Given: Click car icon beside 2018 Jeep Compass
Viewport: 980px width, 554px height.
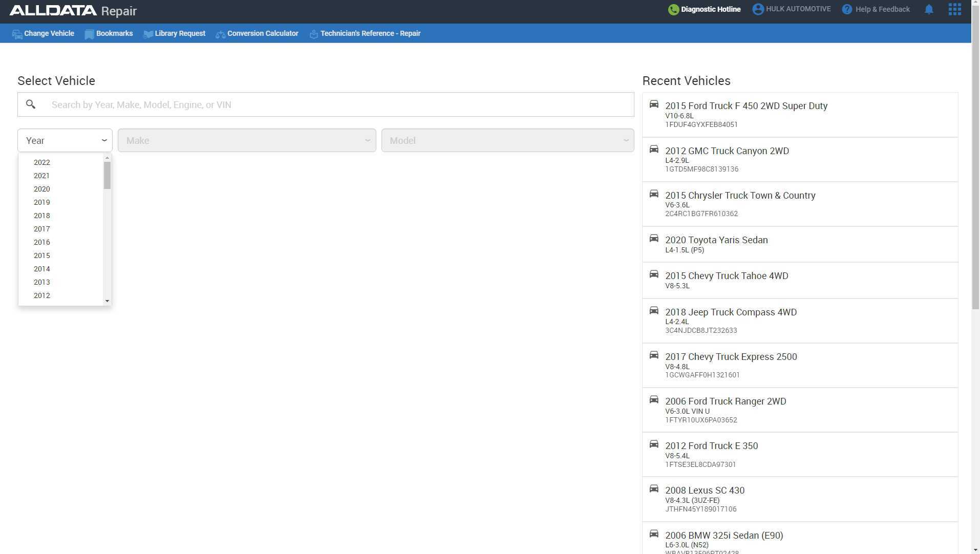Looking at the screenshot, I should click(x=654, y=311).
